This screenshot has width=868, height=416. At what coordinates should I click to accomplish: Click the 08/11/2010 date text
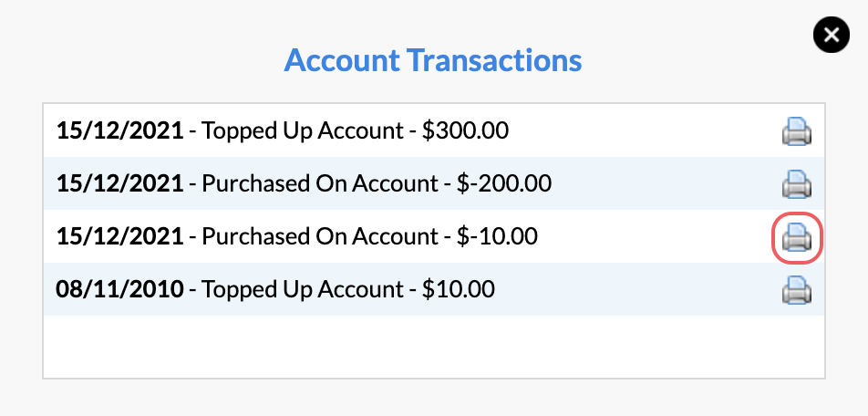[119, 289]
